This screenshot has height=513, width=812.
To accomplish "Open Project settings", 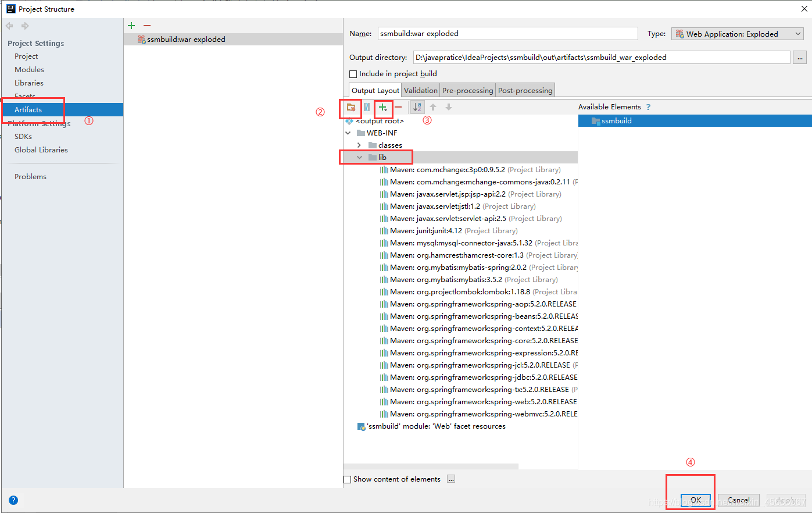I will pos(26,56).
